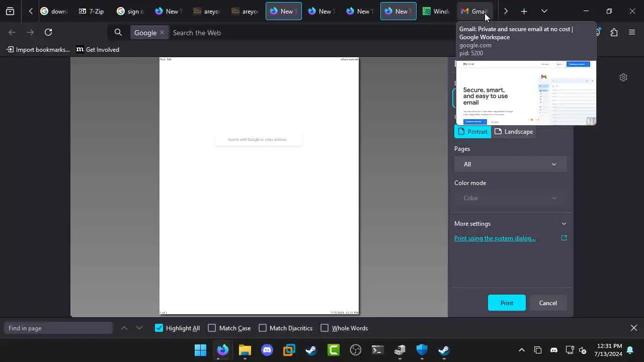Click the find next match arrow
The image size is (644, 362).
(x=139, y=328)
